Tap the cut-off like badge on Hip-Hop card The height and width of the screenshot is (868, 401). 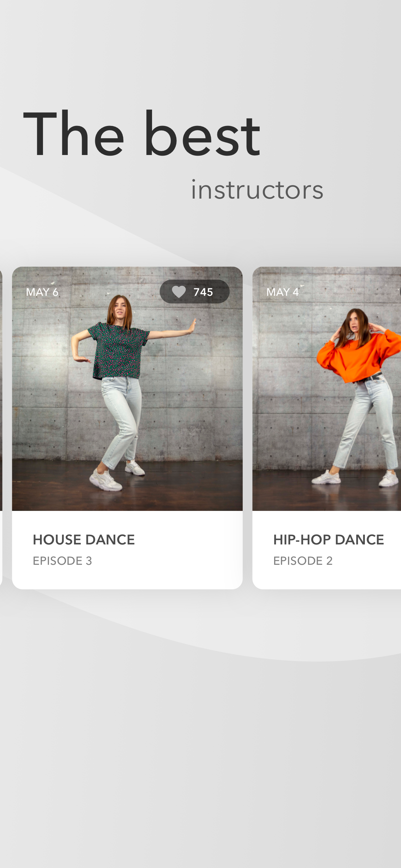pyautogui.click(x=400, y=292)
